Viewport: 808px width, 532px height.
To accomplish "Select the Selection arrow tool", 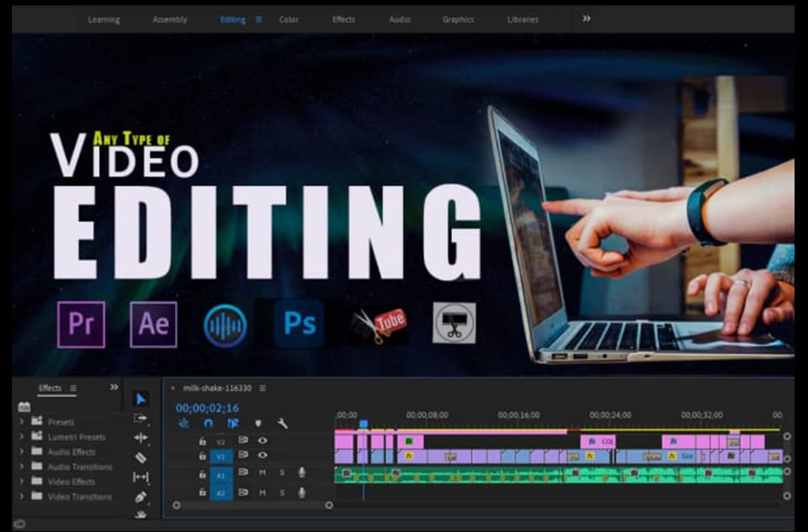I will pos(141,399).
